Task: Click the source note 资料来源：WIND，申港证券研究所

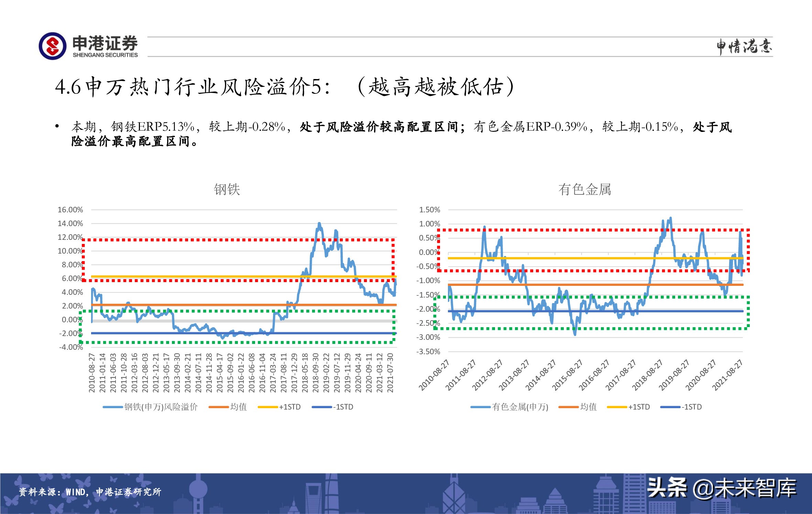Action: tap(90, 492)
